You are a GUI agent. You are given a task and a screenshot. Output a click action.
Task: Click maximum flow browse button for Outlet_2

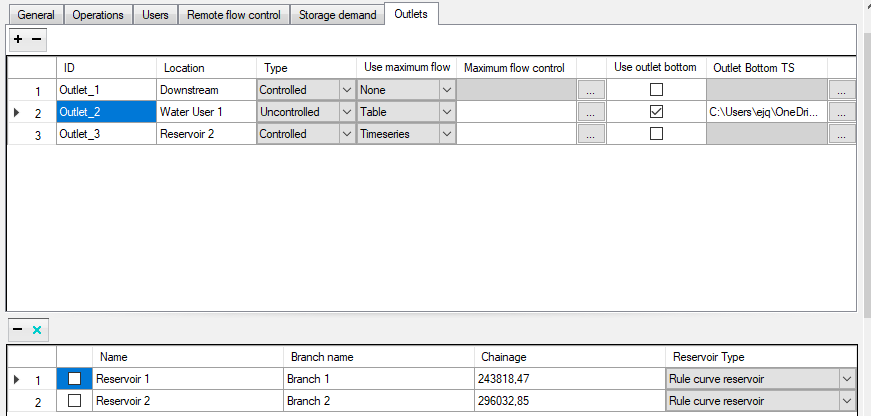(x=591, y=112)
